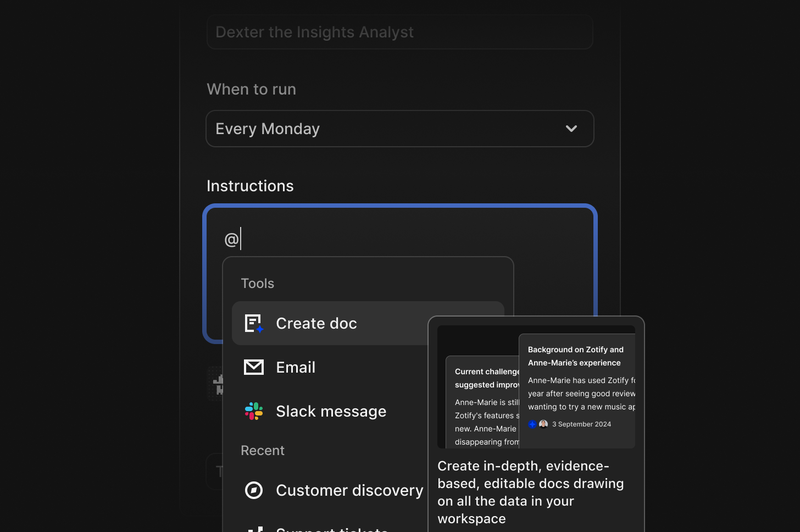The image size is (800, 532).
Task: Choose Email from the Tools menu
Action: click(x=296, y=367)
